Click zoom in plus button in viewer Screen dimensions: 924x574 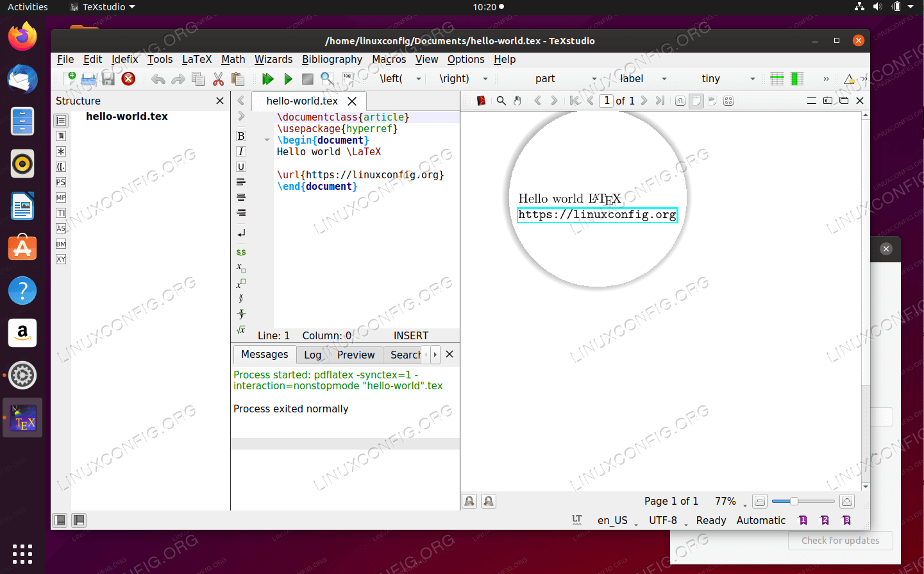pyautogui.click(x=847, y=502)
